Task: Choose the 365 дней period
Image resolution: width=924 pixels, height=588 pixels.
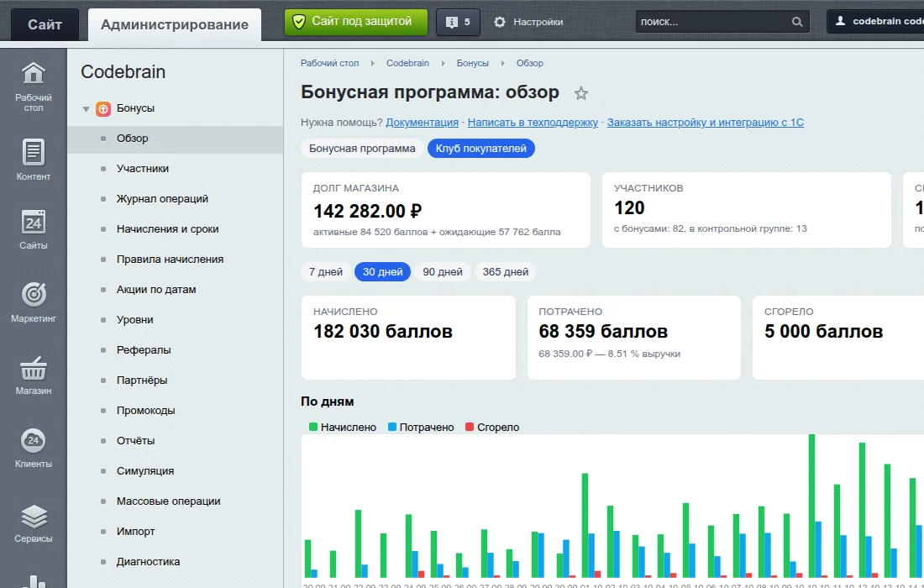Action: point(506,271)
